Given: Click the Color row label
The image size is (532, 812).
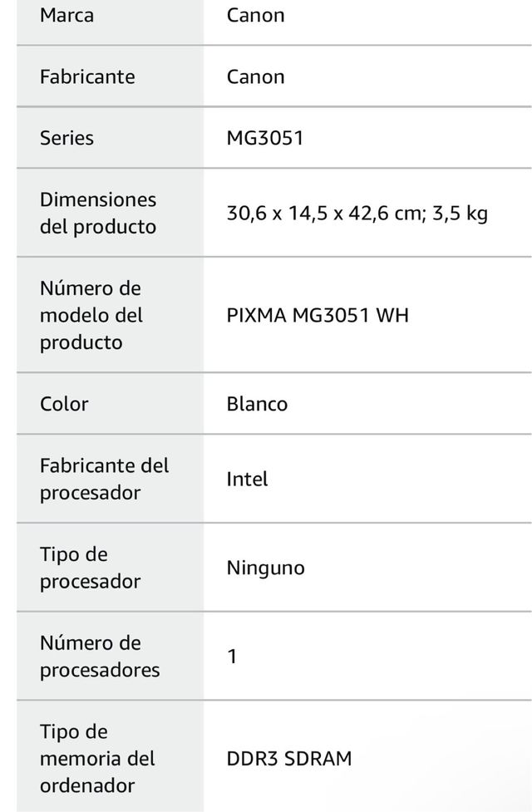Looking at the screenshot, I should [64, 404].
